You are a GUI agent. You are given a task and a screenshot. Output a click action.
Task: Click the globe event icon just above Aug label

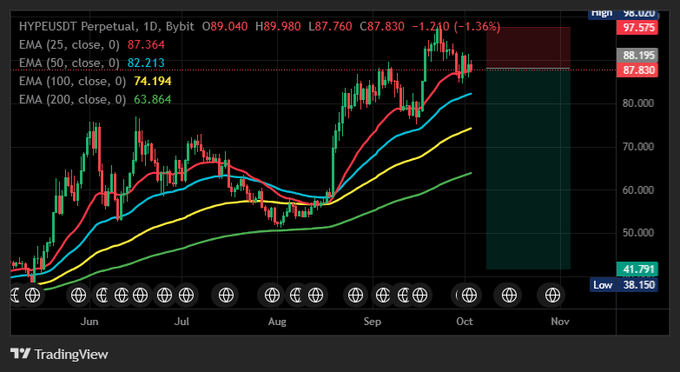coord(272,295)
